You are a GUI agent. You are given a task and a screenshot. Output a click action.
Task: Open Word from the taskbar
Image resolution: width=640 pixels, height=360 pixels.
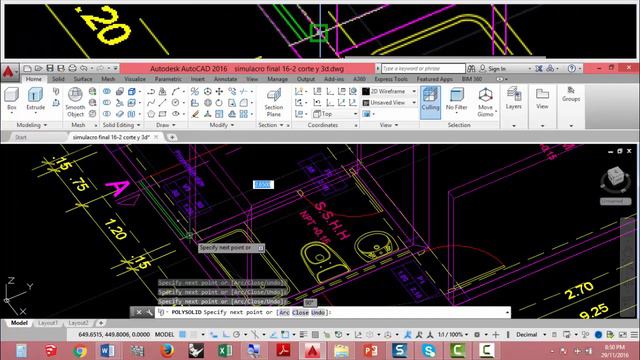(107, 350)
